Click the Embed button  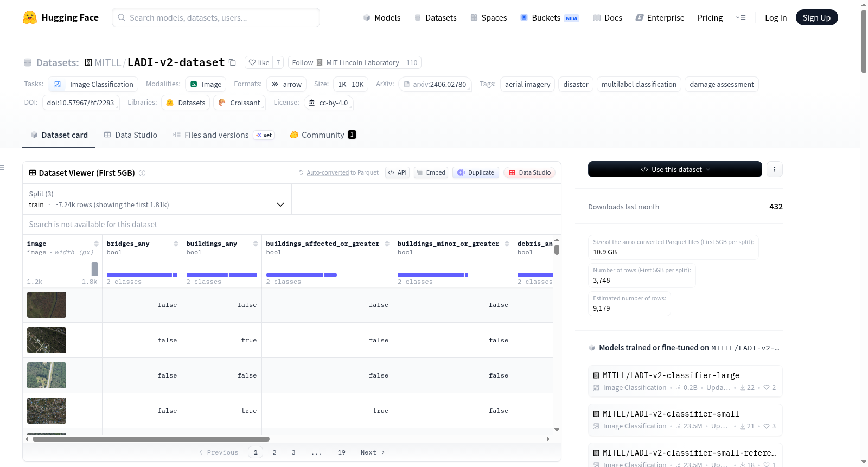(x=431, y=172)
